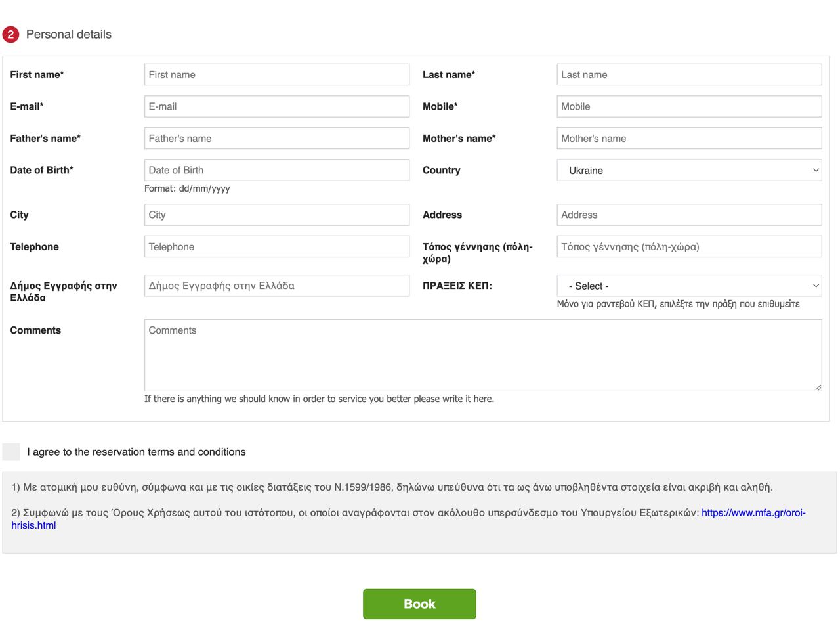Open the mfa.gr oroi-hrisis terms link
This screenshot has height=639, width=840.
click(x=753, y=513)
